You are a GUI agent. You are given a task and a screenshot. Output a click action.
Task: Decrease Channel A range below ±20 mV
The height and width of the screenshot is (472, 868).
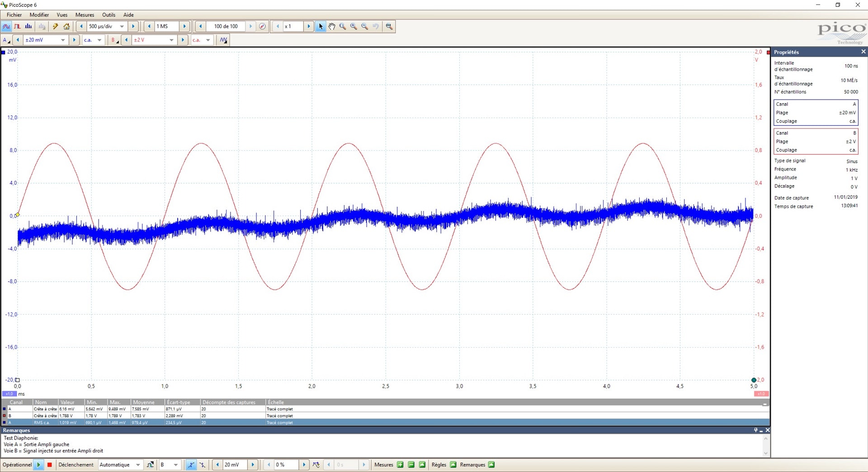point(18,40)
